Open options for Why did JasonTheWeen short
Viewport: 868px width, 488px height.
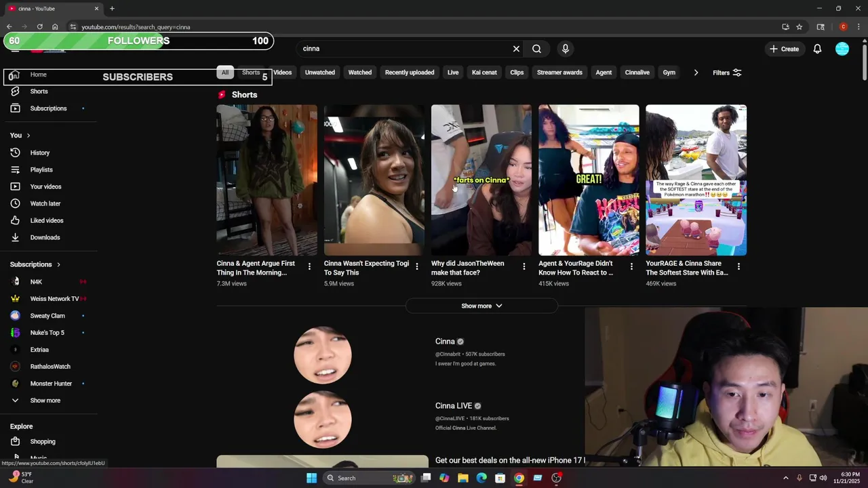click(524, 266)
